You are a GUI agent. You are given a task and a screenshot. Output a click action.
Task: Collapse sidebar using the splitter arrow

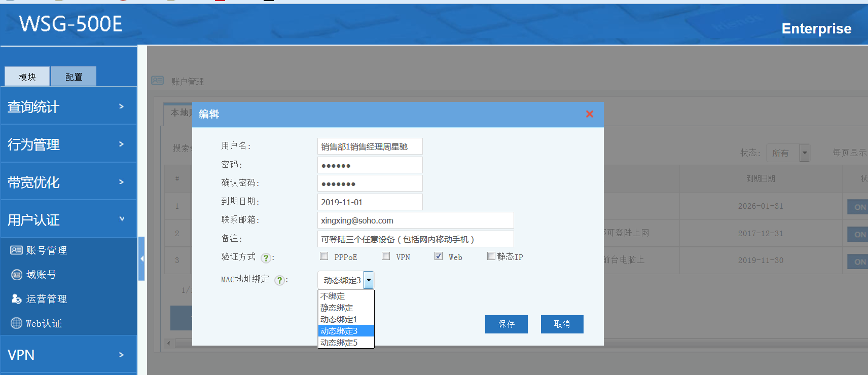[142, 258]
